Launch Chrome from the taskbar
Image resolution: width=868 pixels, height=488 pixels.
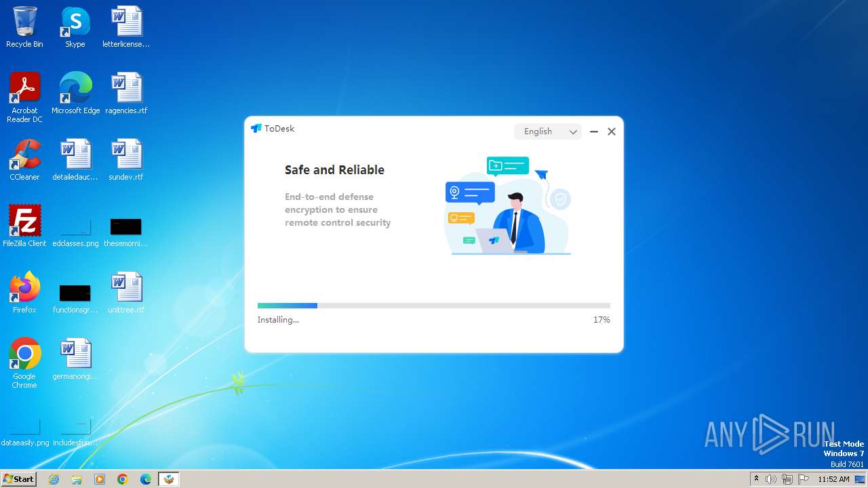coord(123,479)
